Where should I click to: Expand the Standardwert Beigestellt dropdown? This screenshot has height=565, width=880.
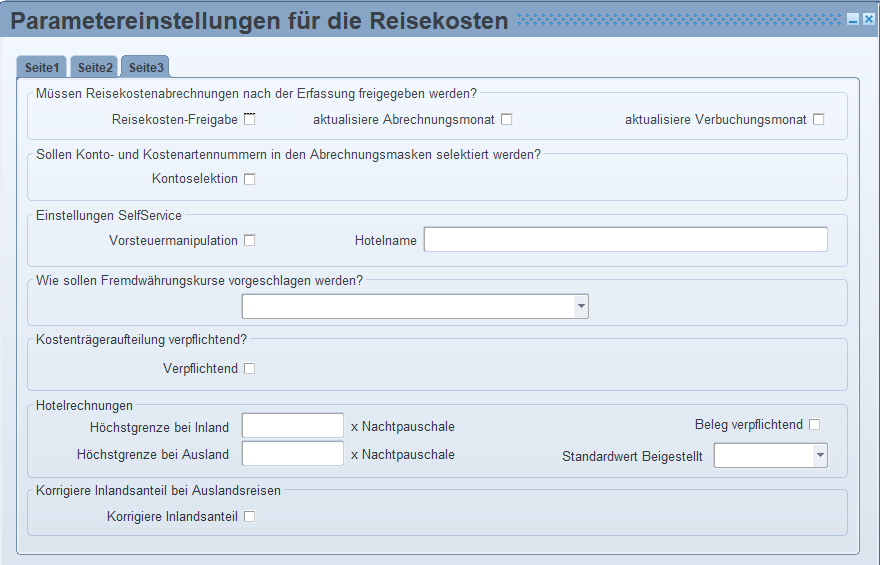pos(820,455)
